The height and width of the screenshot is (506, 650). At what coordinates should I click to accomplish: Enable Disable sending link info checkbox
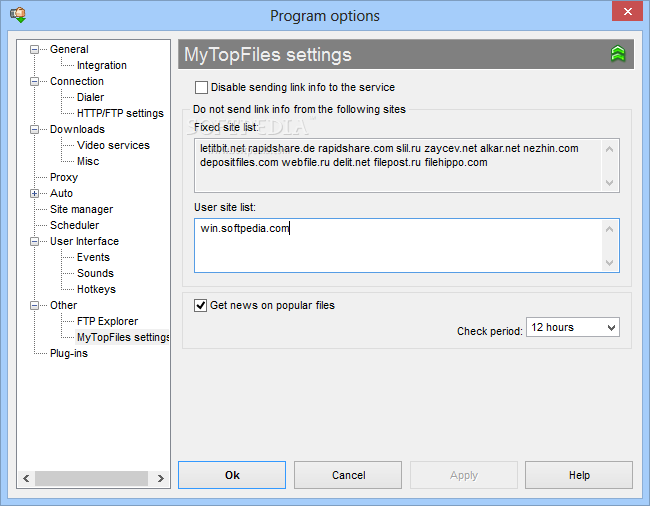coord(201,87)
